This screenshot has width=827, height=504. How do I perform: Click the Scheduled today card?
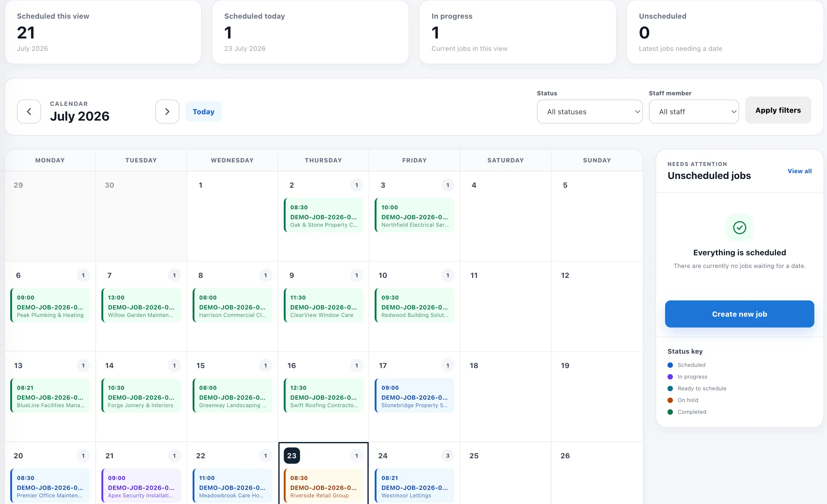(311, 32)
